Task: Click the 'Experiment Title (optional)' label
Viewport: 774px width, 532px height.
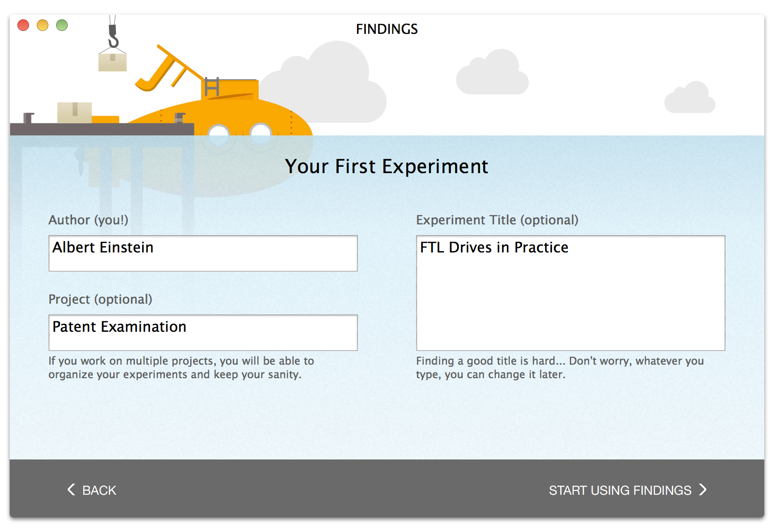Action: pos(497,220)
